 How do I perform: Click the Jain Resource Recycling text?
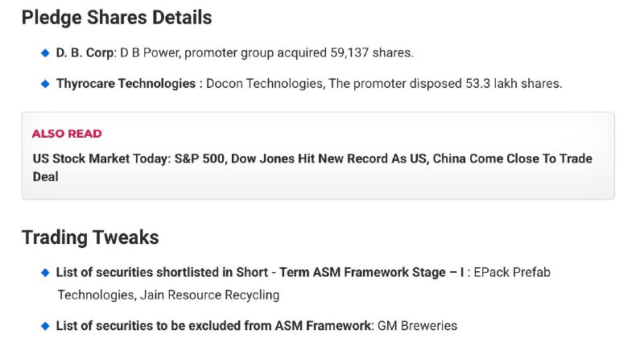(209, 295)
